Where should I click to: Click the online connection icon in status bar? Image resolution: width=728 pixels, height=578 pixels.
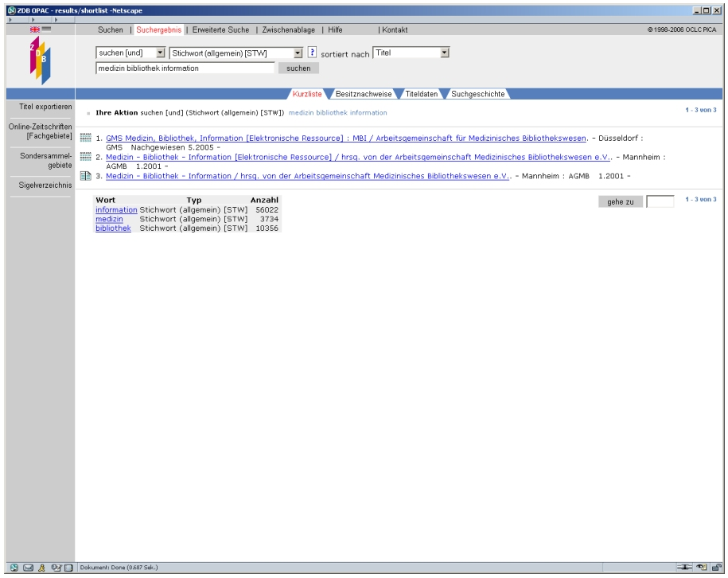click(x=686, y=568)
